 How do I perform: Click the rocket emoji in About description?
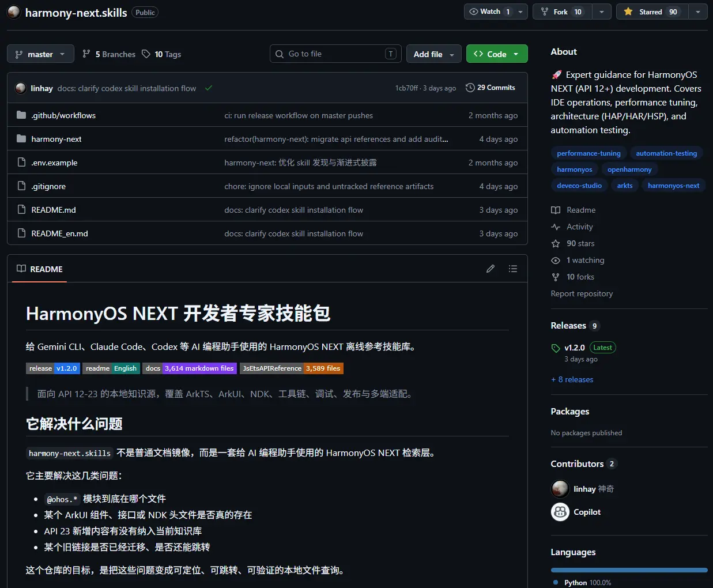556,75
